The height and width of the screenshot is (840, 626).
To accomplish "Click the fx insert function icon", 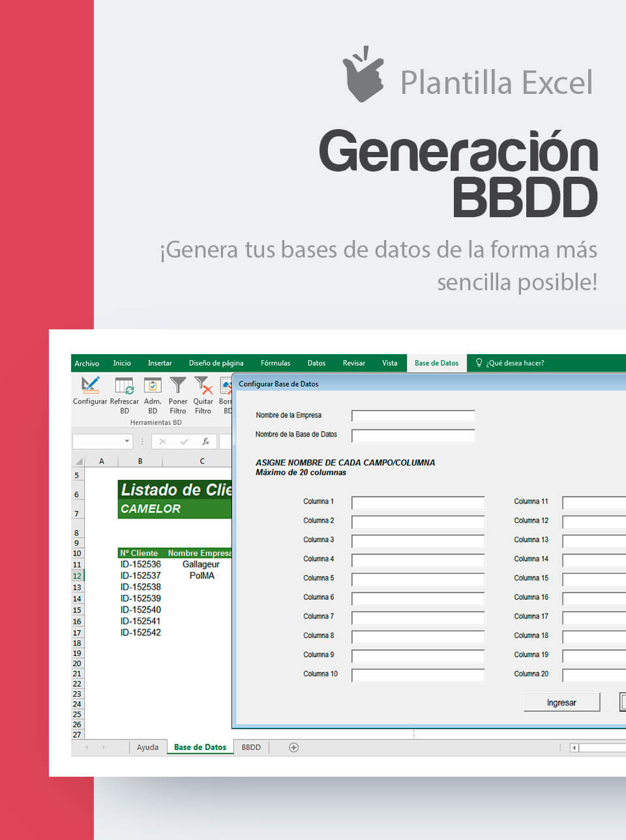I will click(205, 442).
